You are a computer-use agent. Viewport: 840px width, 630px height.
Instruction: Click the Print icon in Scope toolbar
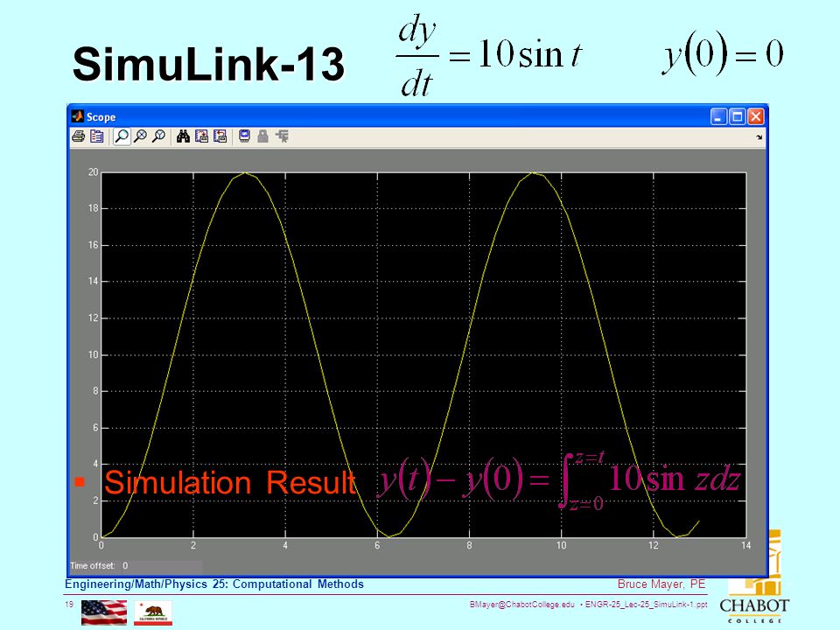click(78, 136)
